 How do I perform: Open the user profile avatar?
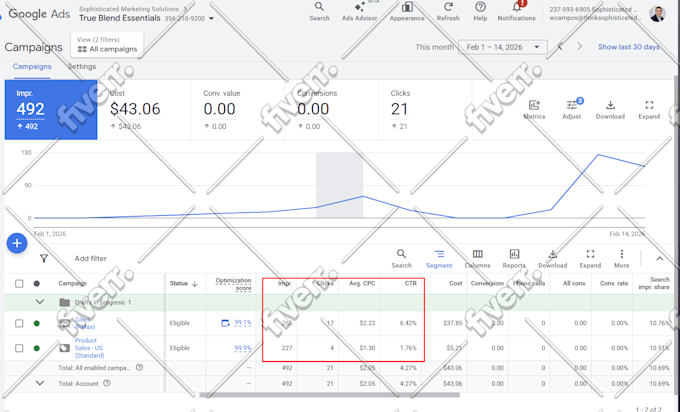click(657, 13)
